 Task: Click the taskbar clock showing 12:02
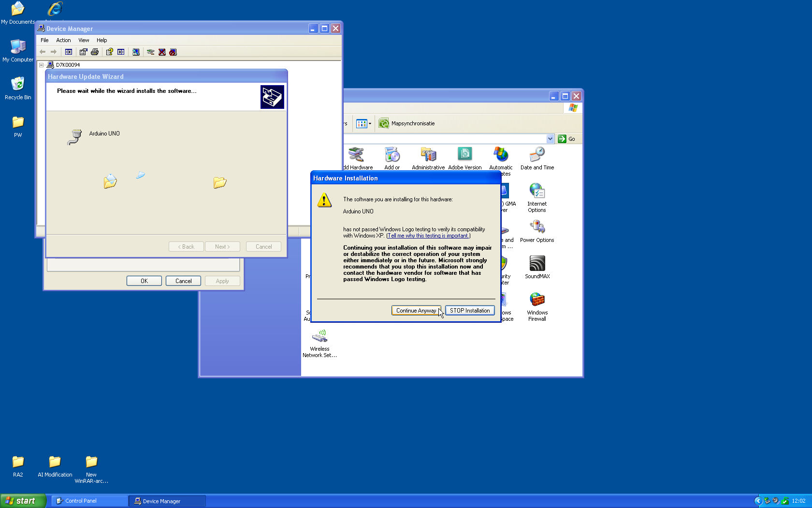798,501
